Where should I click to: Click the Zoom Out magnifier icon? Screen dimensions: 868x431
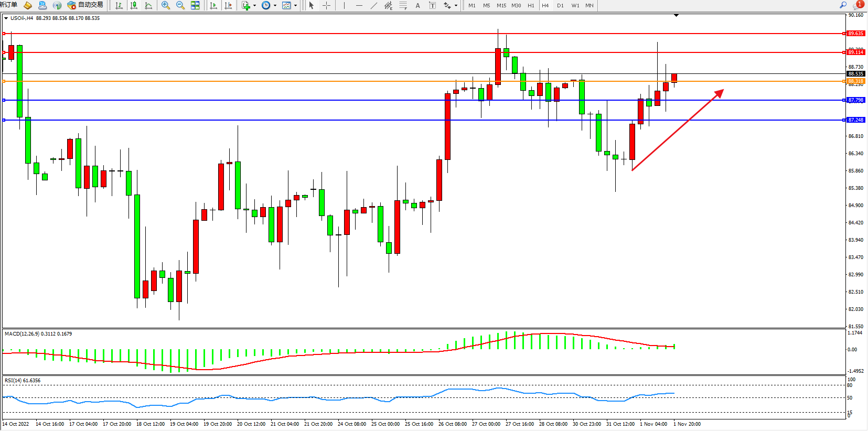(180, 5)
